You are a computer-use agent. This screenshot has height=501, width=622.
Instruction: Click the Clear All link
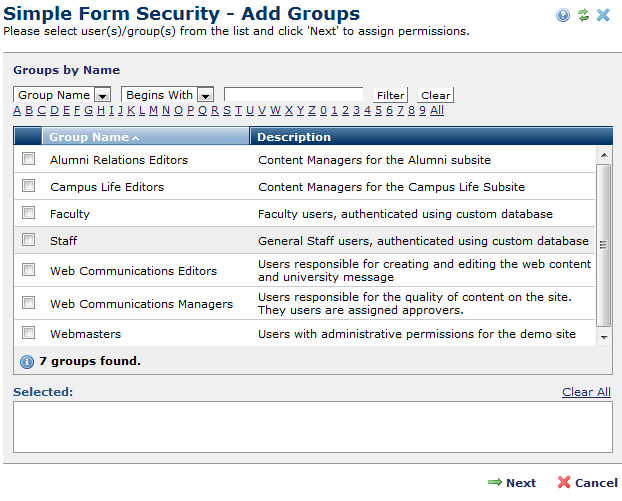pos(586,392)
